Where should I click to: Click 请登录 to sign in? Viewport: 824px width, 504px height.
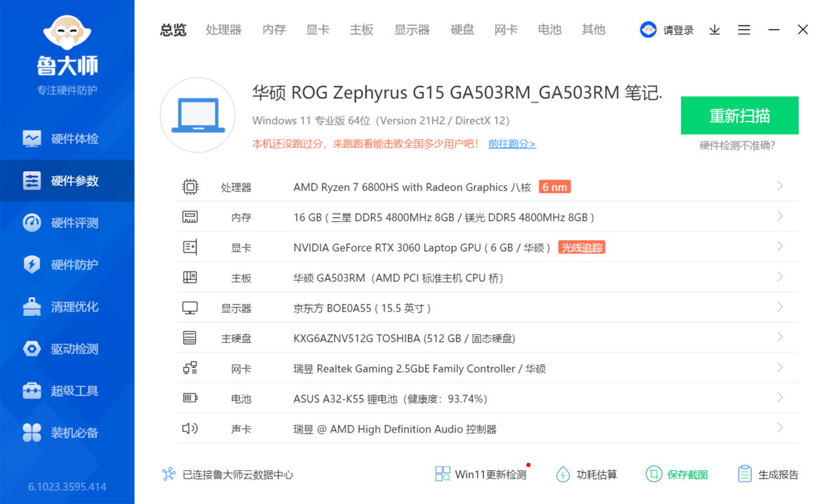[x=678, y=30]
